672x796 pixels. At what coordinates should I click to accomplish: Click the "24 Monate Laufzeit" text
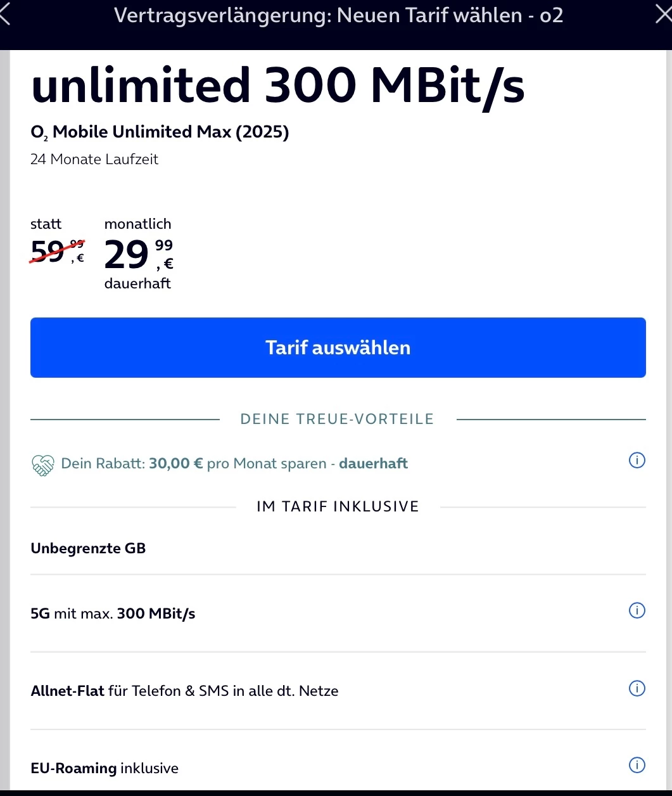click(x=94, y=160)
